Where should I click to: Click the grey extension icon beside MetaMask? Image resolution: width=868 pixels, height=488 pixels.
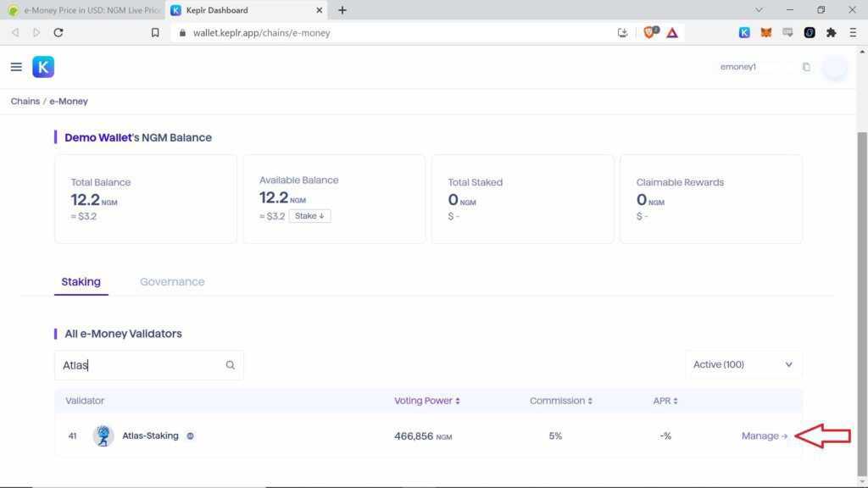point(787,33)
